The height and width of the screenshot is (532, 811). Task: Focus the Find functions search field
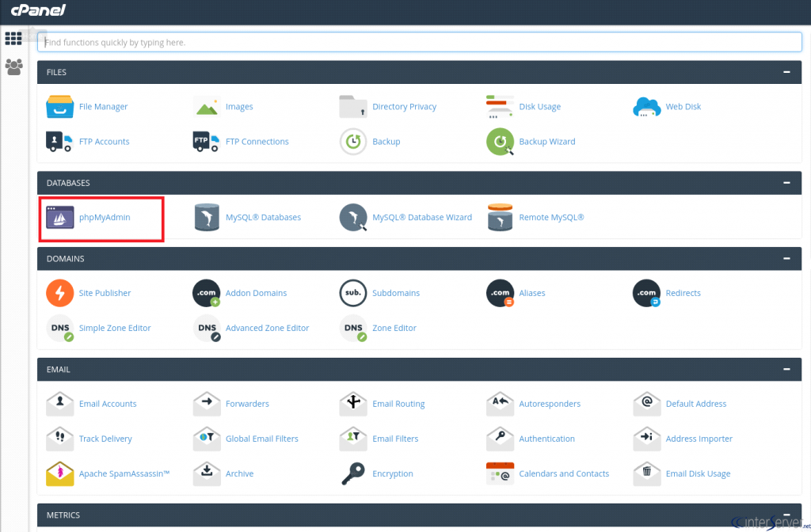[x=420, y=43]
